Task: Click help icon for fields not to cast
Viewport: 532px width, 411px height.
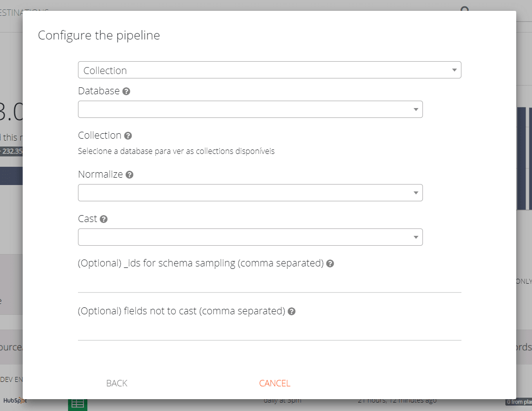Action: pos(292,311)
